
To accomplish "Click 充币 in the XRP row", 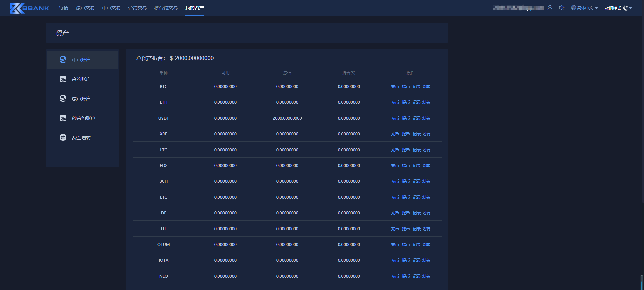I will pos(395,134).
